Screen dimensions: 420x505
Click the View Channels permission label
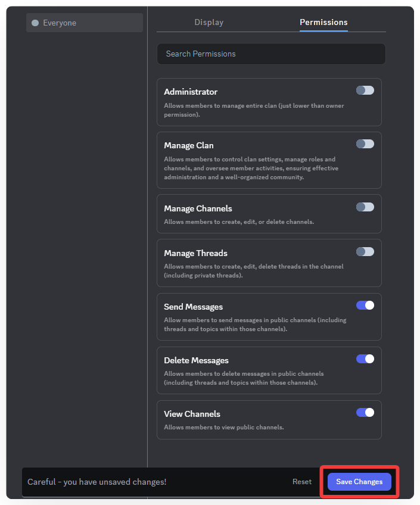click(192, 414)
